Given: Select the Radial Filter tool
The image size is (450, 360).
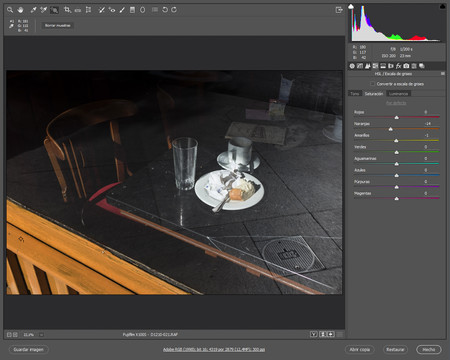Looking at the screenshot, I should tap(142, 10).
